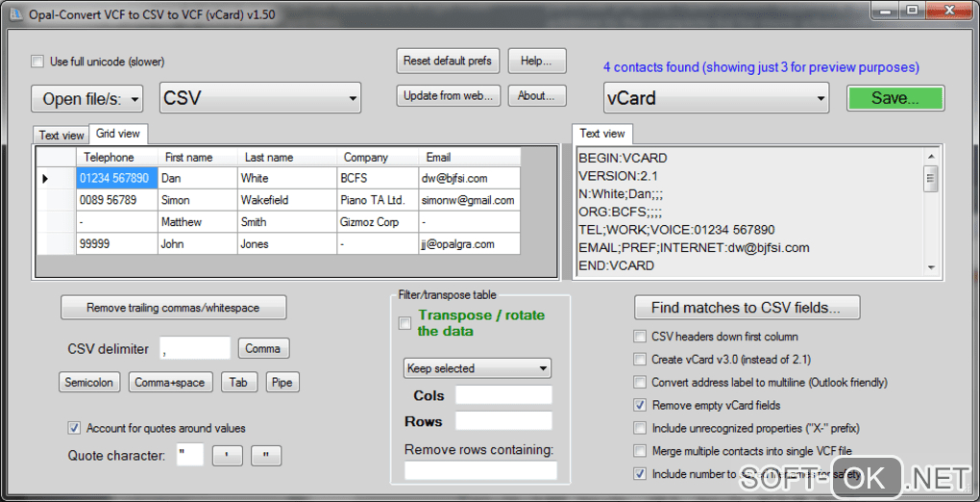Viewport: 980px width, 502px height.
Task: Open the About... dialog button
Action: pyautogui.click(x=537, y=96)
